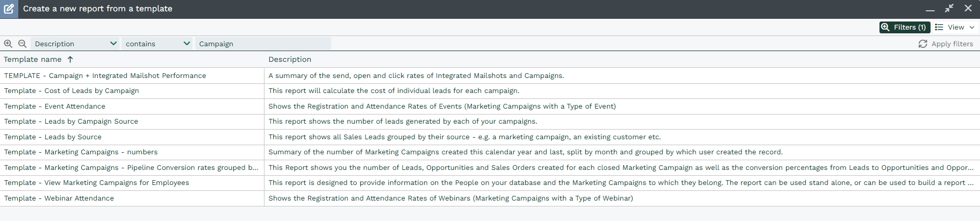The height and width of the screenshot is (221, 980).
Task: Click the add filter plus magnifier icon
Action: (x=8, y=44)
